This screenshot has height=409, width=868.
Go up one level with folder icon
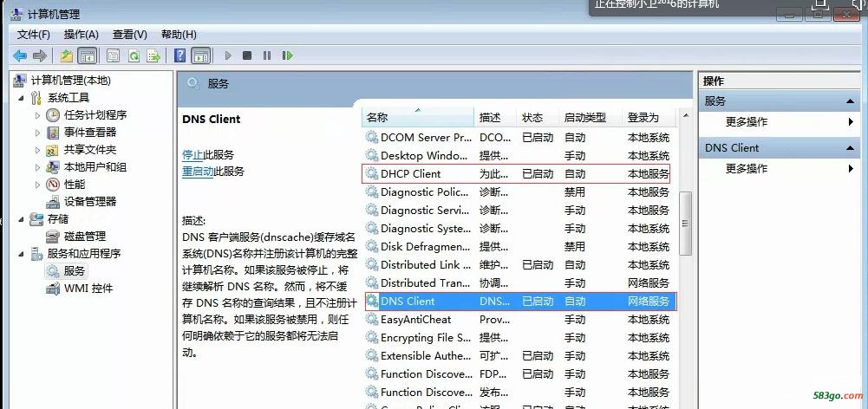click(x=67, y=55)
